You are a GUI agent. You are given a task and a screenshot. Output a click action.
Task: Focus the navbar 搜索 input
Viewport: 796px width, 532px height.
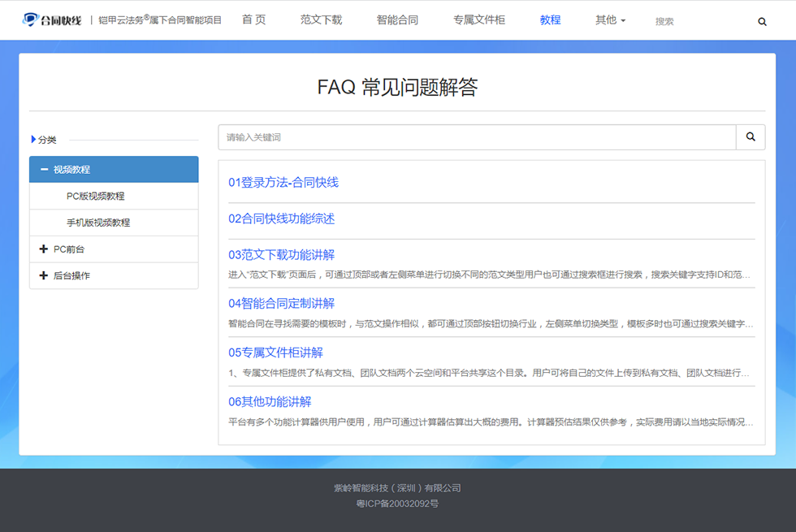(700, 21)
